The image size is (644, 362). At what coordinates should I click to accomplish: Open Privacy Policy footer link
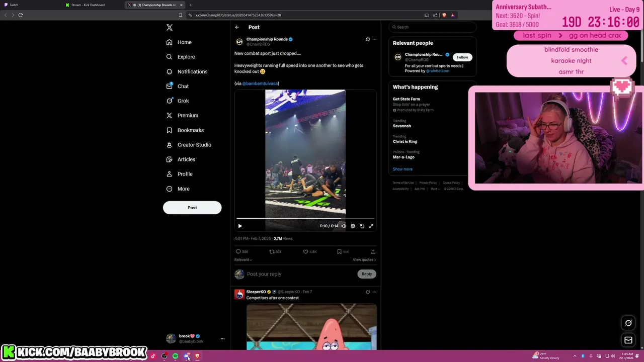[428, 183]
